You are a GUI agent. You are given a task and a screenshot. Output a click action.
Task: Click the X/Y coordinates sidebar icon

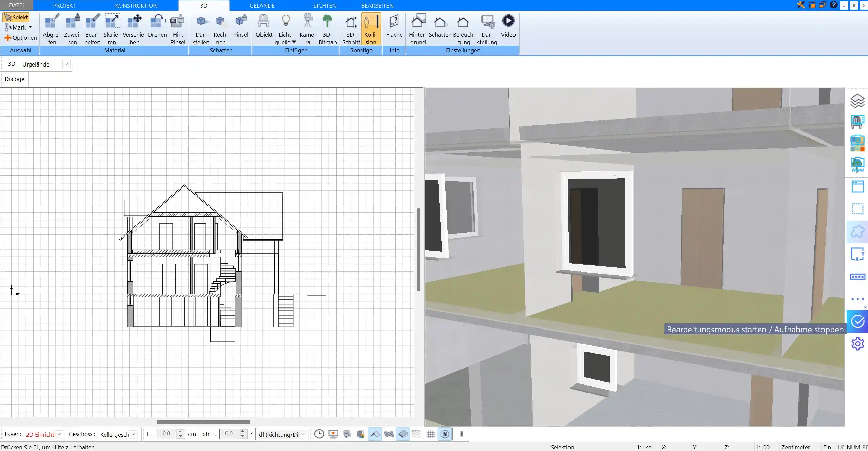point(857,254)
